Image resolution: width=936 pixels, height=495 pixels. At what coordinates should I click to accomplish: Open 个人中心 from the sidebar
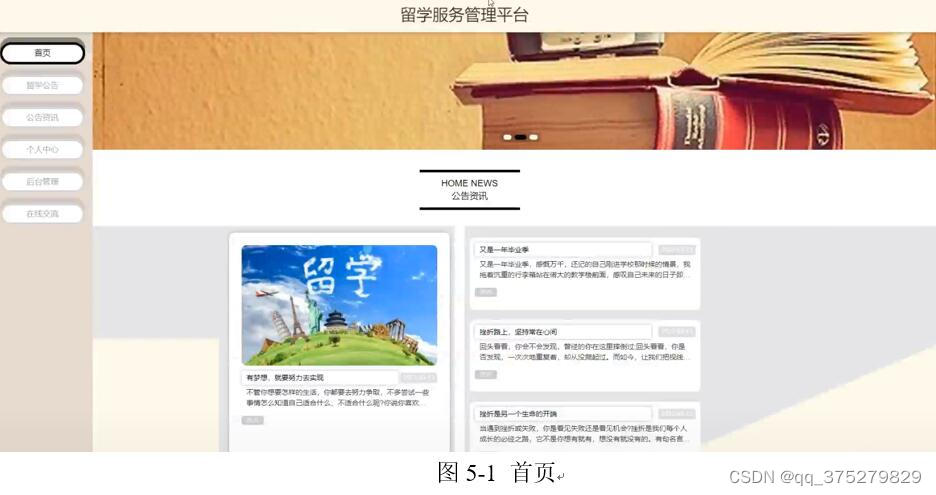coord(42,149)
